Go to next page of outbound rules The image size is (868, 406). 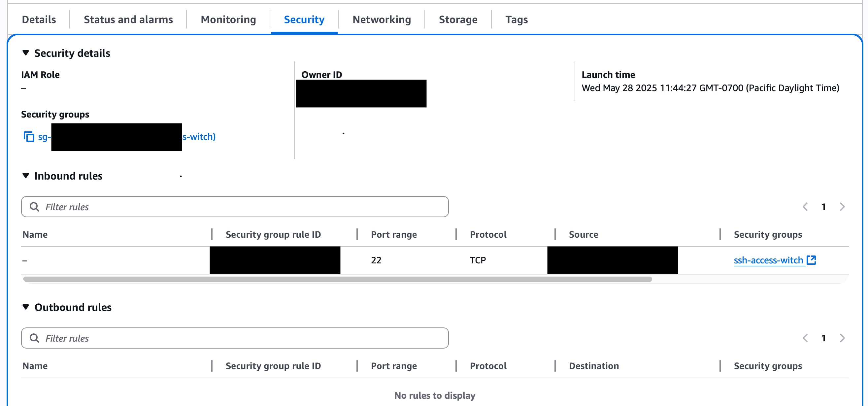coord(842,338)
